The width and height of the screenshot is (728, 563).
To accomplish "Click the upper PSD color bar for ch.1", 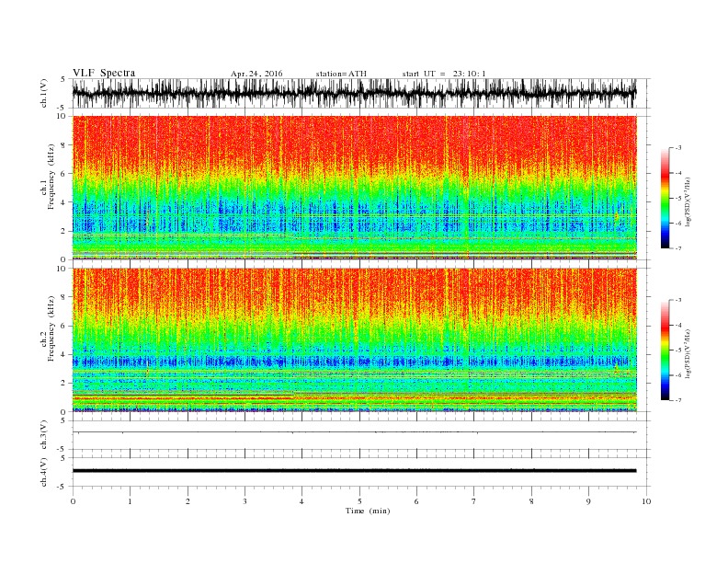I will click(x=665, y=198).
